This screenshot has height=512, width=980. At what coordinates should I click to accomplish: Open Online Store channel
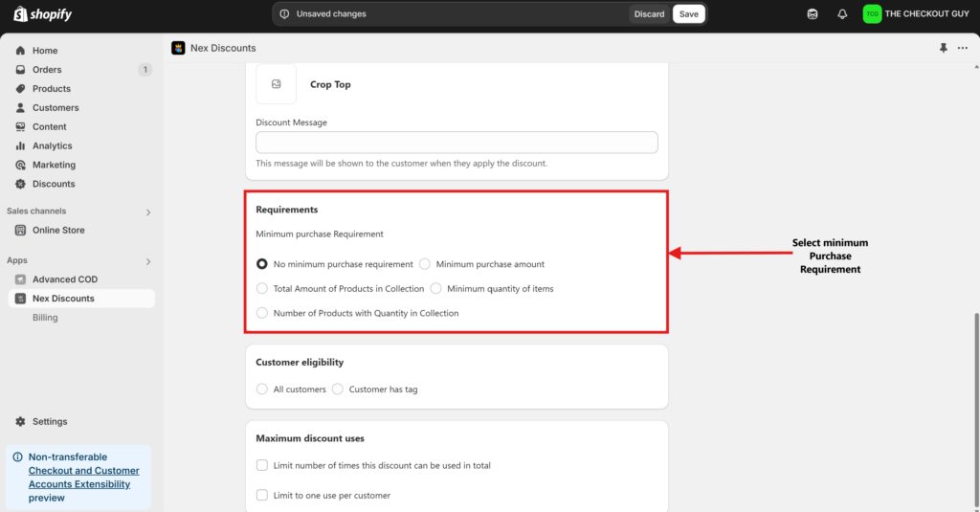(x=58, y=230)
